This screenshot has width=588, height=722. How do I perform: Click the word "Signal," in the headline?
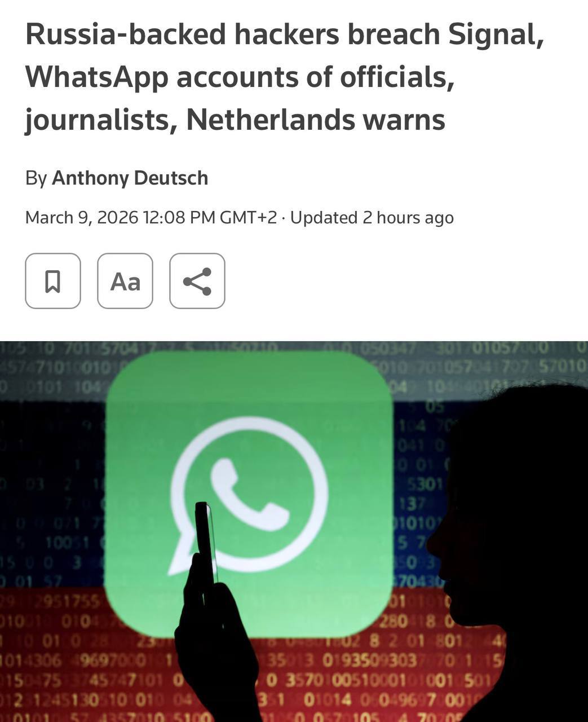[496, 35]
